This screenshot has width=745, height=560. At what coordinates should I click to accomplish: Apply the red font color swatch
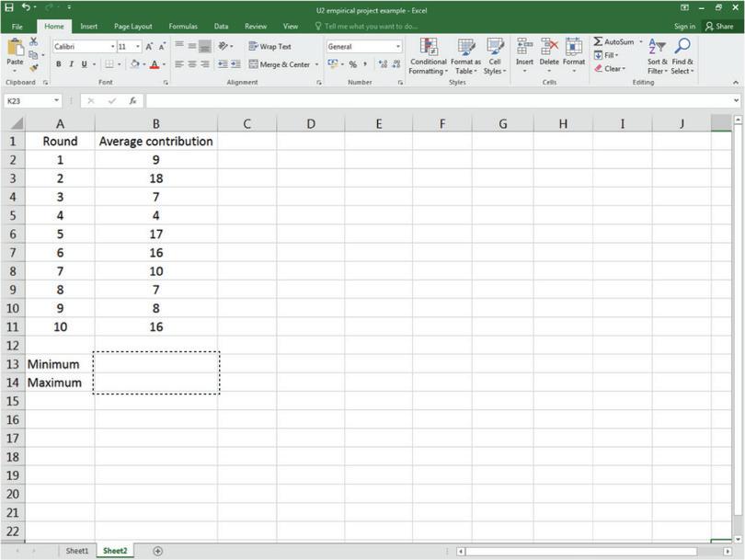[155, 64]
